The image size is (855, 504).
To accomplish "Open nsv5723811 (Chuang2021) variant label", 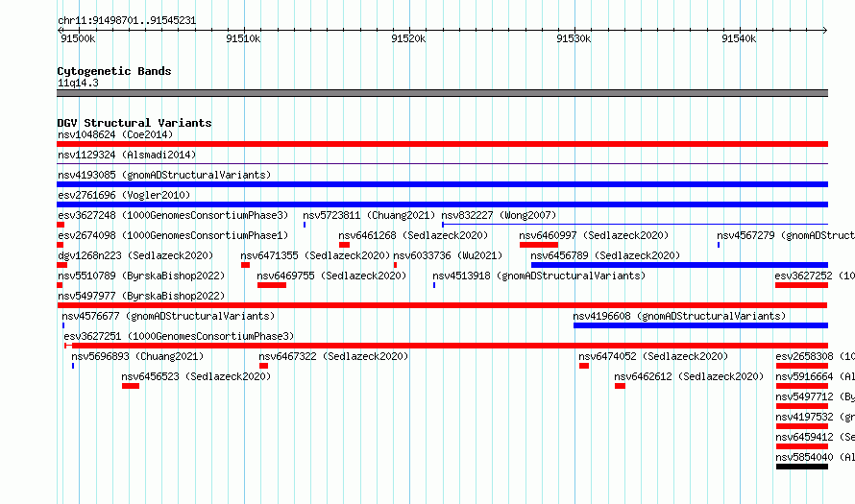I will 369,215.
